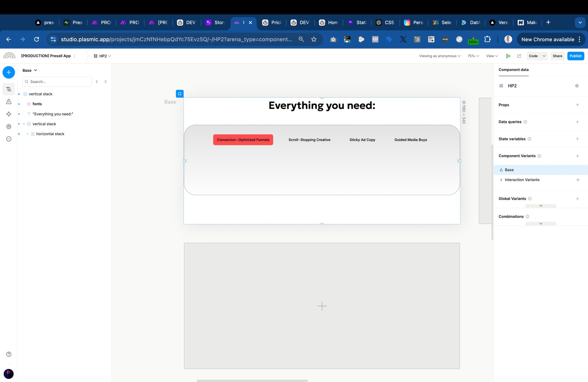Open the lint issues warning icon
This screenshot has width=588, height=382.
(9, 102)
